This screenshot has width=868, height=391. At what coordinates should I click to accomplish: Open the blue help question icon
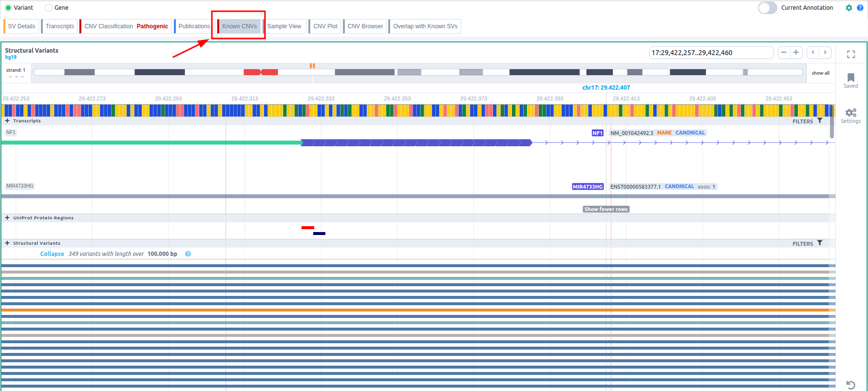click(x=860, y=8)
